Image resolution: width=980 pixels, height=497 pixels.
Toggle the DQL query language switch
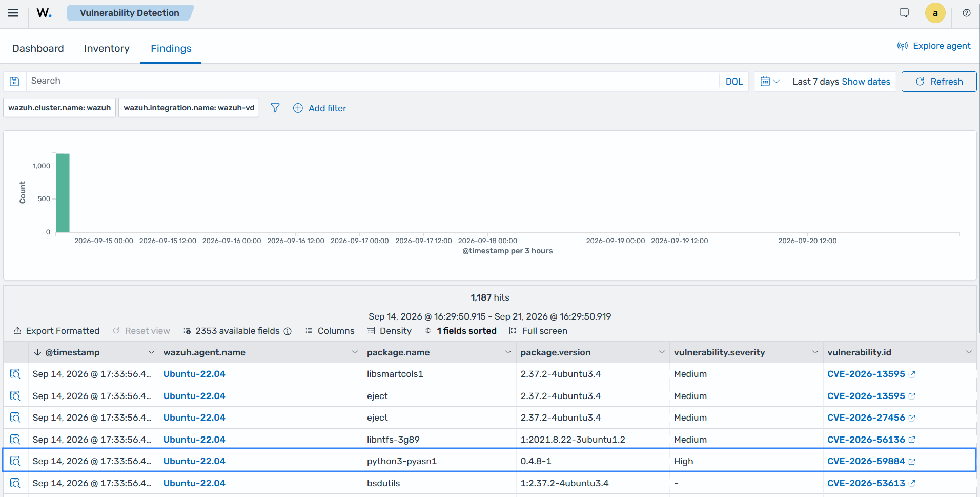[x=733, y=82]
